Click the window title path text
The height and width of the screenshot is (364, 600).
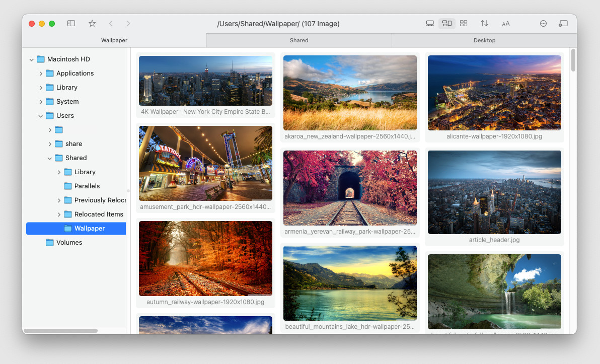pos(278,24)
